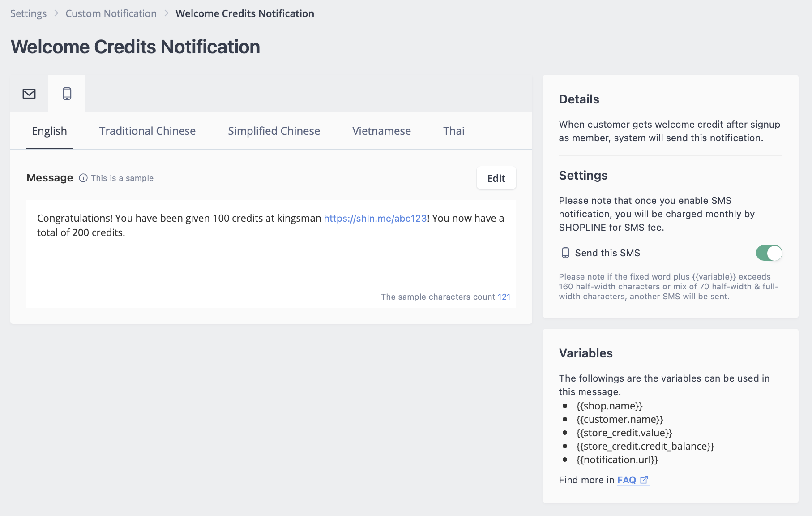Viewport: 812px width, 516px height.
Task: Click the {{store_credit.value}} variable
Action: click(x=624, y=433)
